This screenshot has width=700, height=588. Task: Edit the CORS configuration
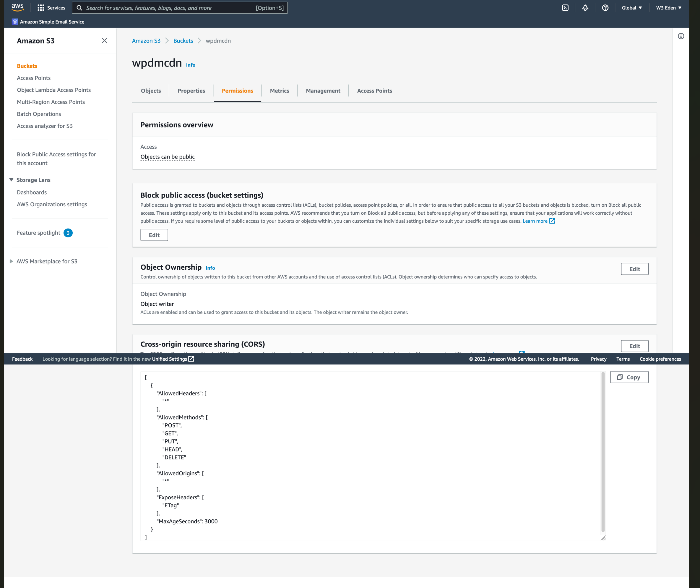635,346
